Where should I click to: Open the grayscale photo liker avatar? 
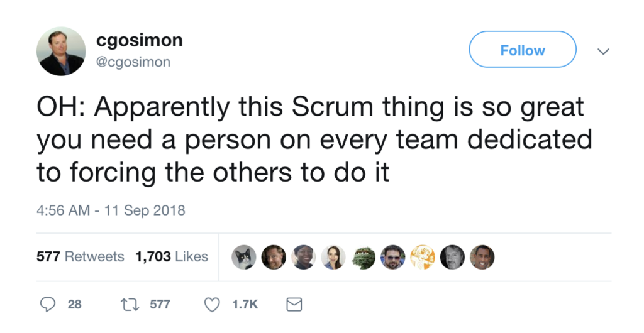point(452,257)
